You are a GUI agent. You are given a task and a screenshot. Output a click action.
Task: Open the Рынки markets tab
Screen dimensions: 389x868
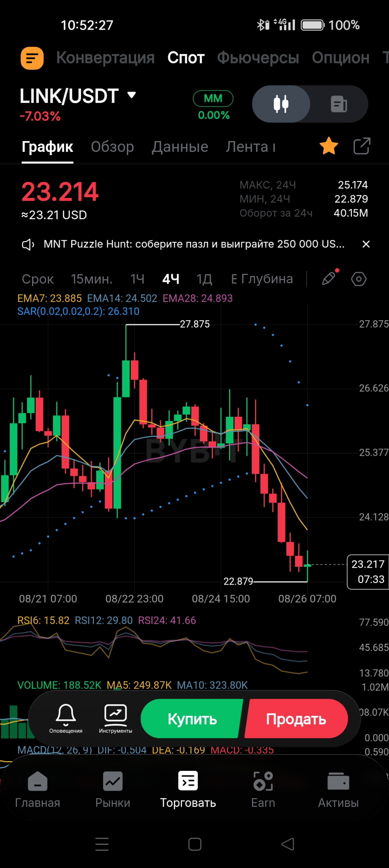pos(113,790)
